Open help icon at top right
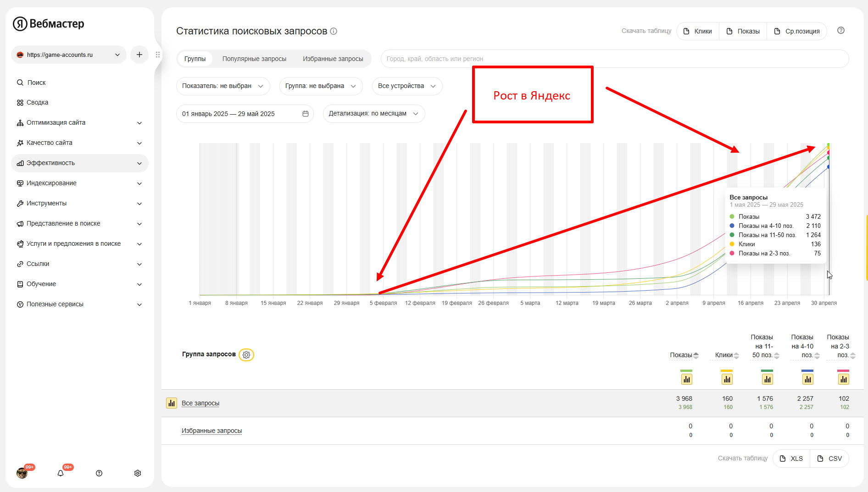This screenshot has width=868, height=492. (x=841, y=30)
